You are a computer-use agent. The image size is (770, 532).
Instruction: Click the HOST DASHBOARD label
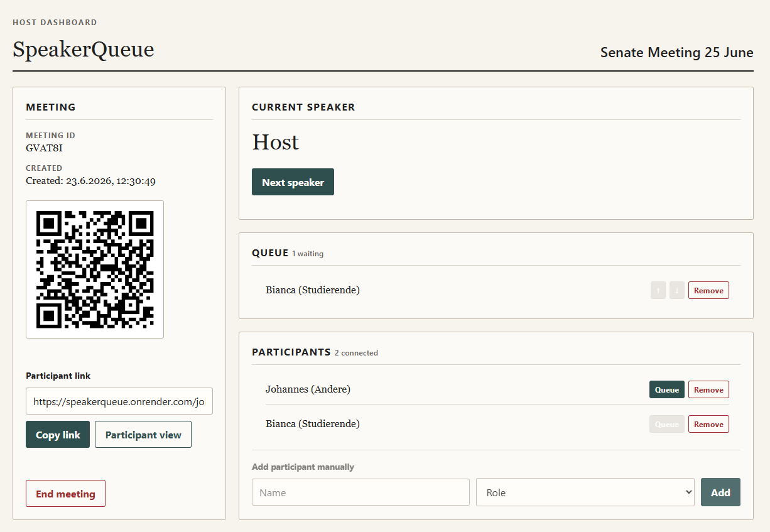[x=55, y=23]
